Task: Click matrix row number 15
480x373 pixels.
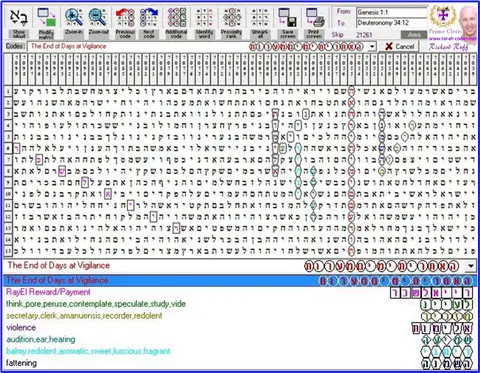Action: pos(8,251)
